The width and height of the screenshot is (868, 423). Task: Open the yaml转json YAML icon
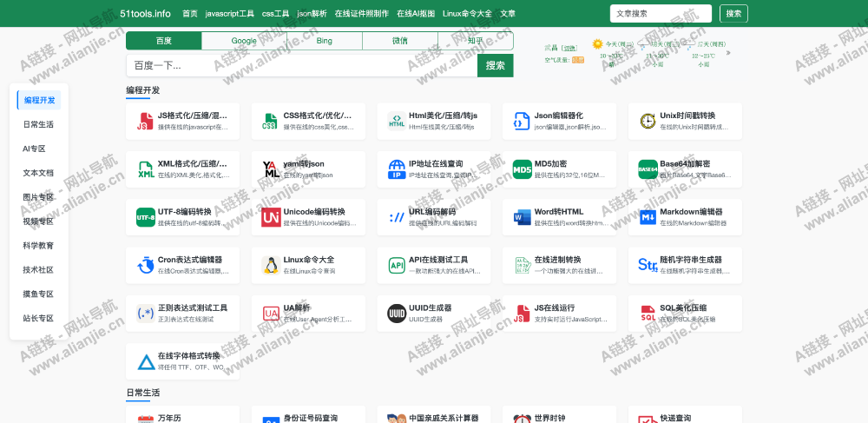(x=271, y=169)
